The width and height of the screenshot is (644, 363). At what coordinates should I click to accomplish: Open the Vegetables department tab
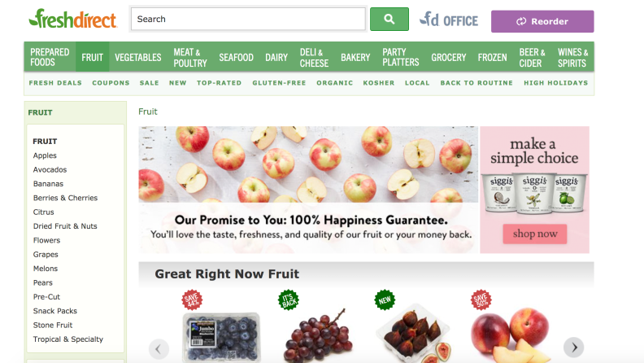click(138, 57)
